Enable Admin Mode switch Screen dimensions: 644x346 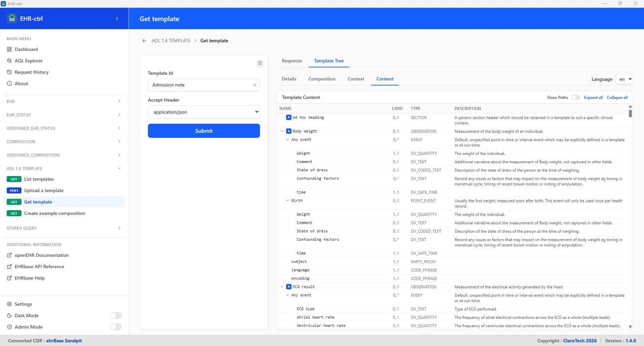[116, 327]
